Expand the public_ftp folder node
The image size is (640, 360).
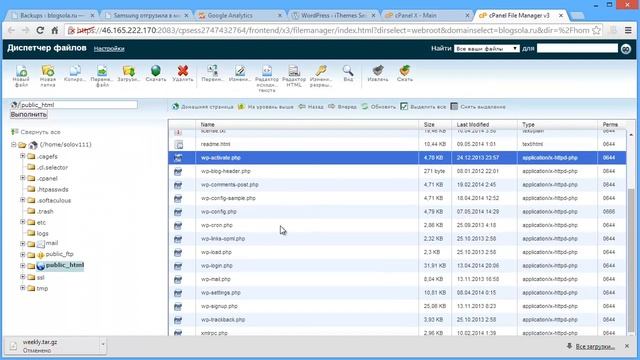click(x=23, y=255)
